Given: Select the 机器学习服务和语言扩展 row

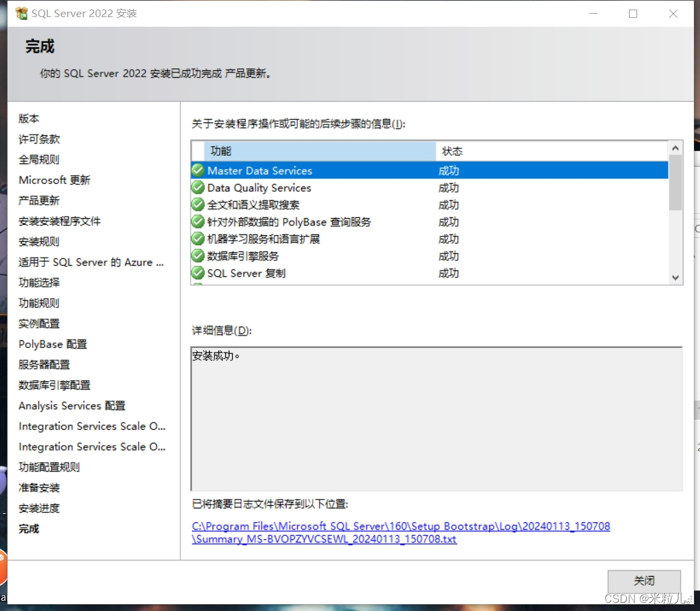Looking at the screenshot, I should pos(430,239).
